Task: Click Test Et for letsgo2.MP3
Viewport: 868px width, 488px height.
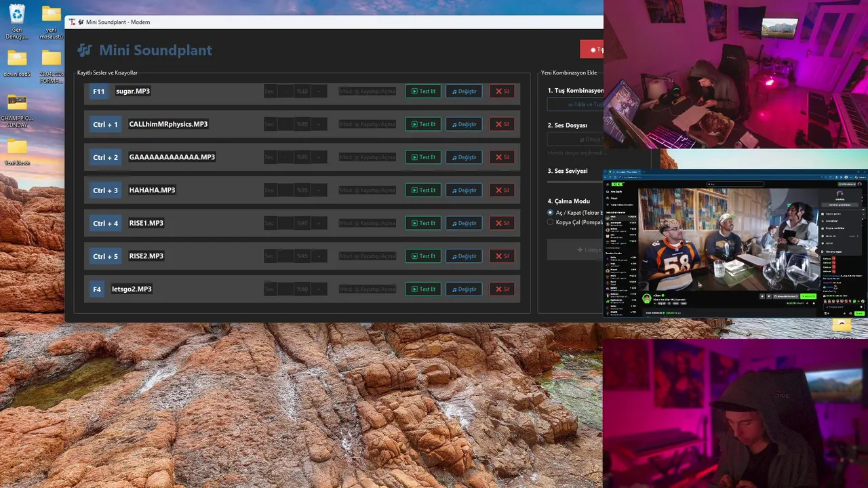Action: (x=423, y=289)
